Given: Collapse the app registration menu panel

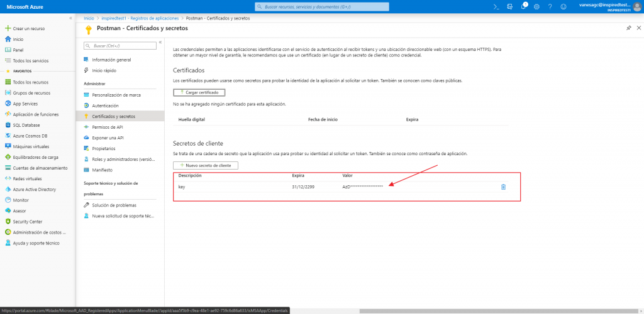Looking at the screenshot, I should [x=160, y=42].
